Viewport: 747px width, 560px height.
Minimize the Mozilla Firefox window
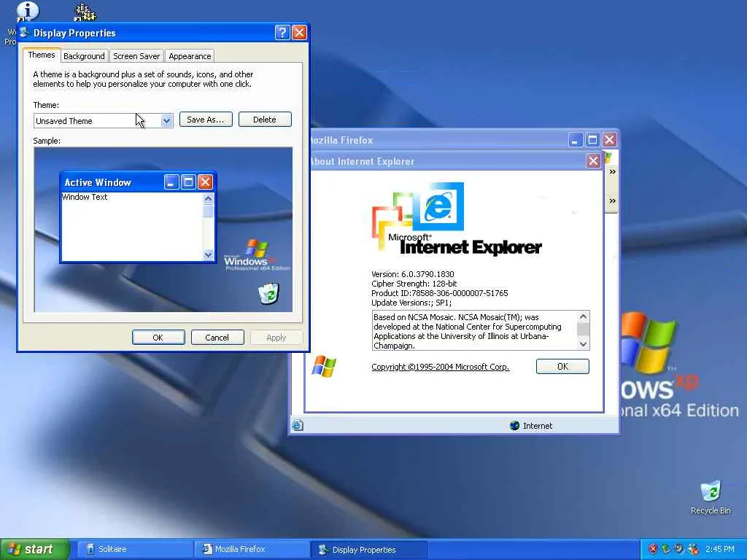(x=576, y=139)
